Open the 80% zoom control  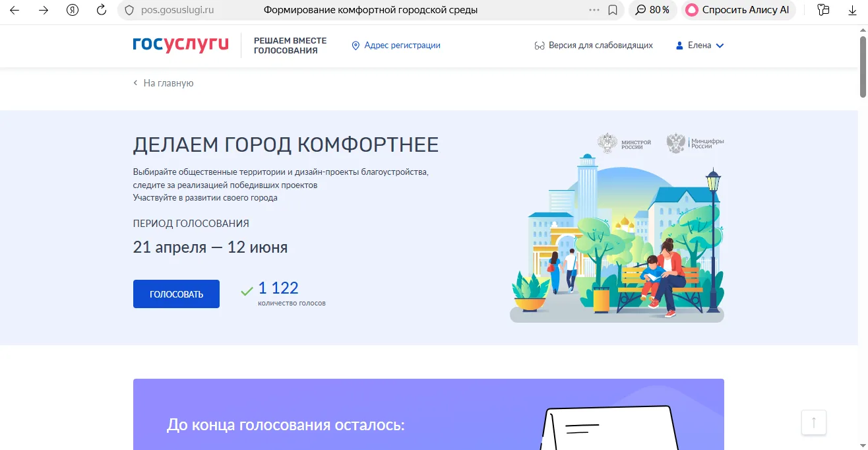(x=653, y=10)
